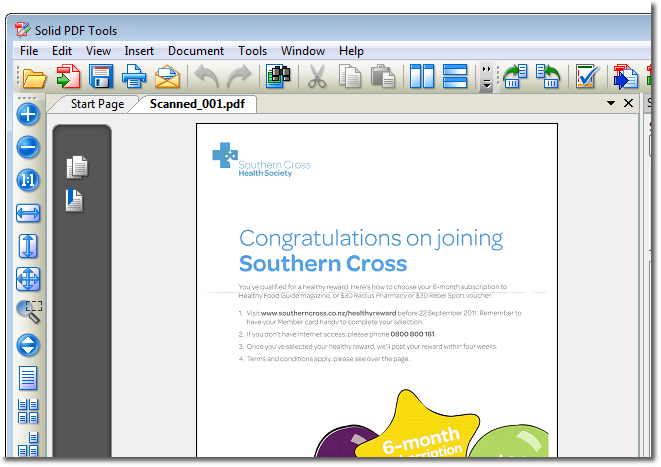Open the Tools menu

click(253, 51)
